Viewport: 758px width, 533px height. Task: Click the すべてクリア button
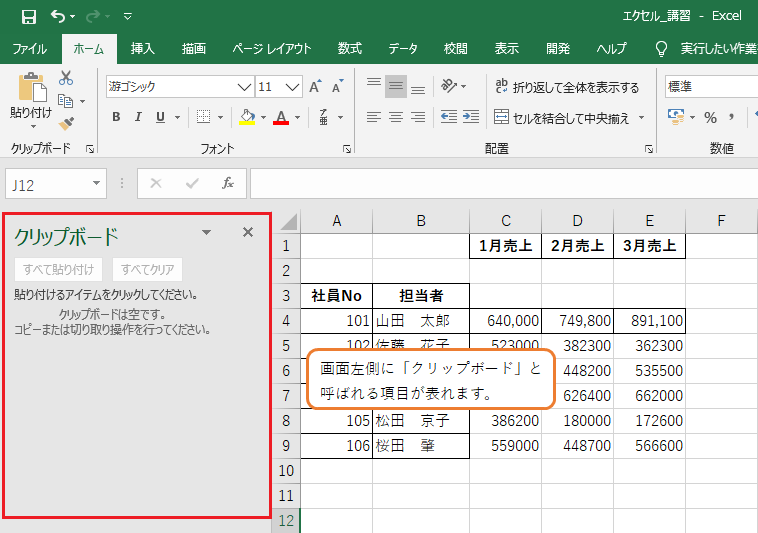point(147,270)
